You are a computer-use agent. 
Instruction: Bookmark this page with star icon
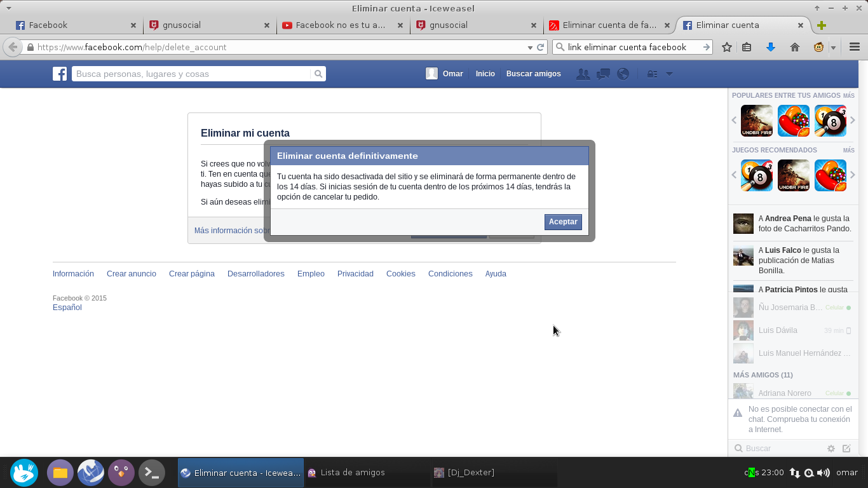pyautogui.click(x=727, y=47)
